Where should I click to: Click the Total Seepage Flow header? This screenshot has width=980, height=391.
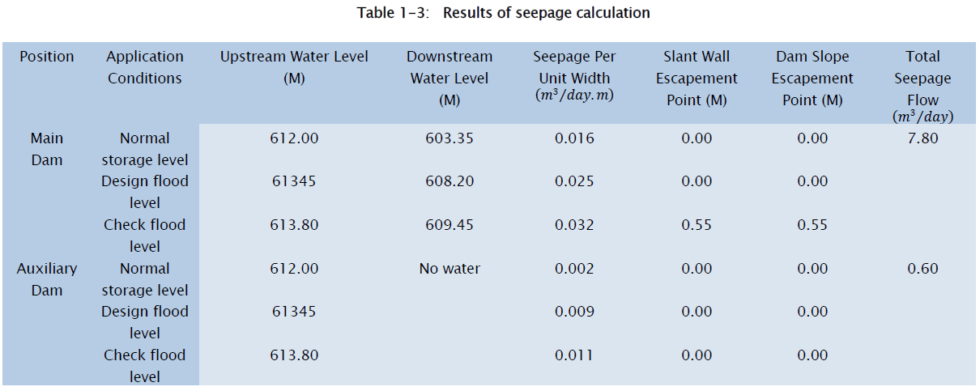click(922, 86)
